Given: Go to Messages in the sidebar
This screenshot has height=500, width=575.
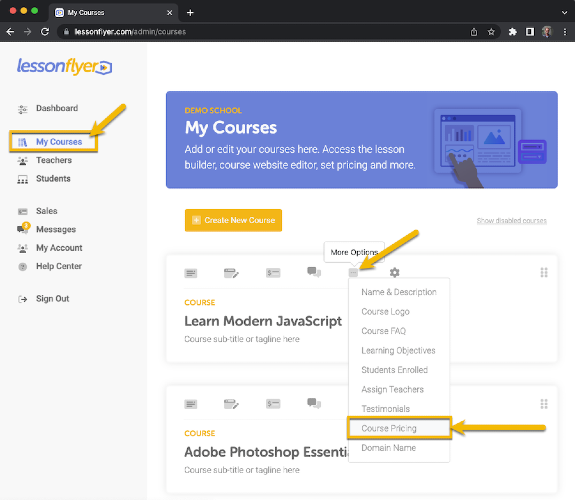Looking at the screenshot, I should (56, 229).
